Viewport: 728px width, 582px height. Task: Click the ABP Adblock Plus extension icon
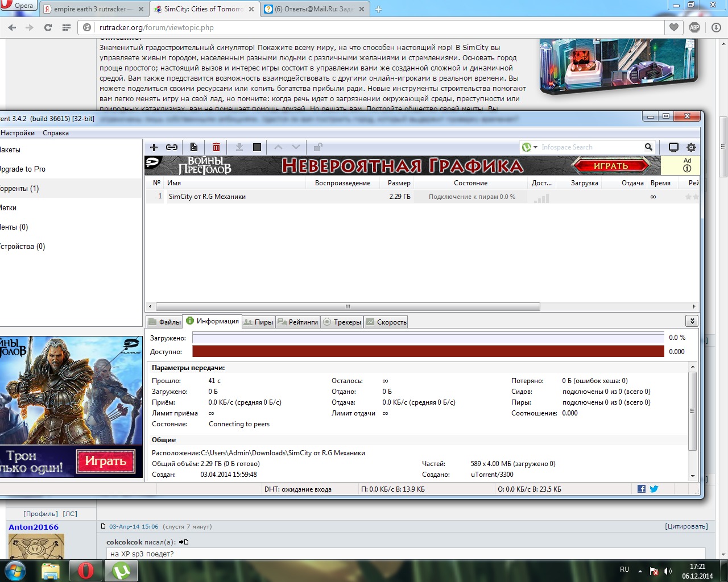pos(694,27)
